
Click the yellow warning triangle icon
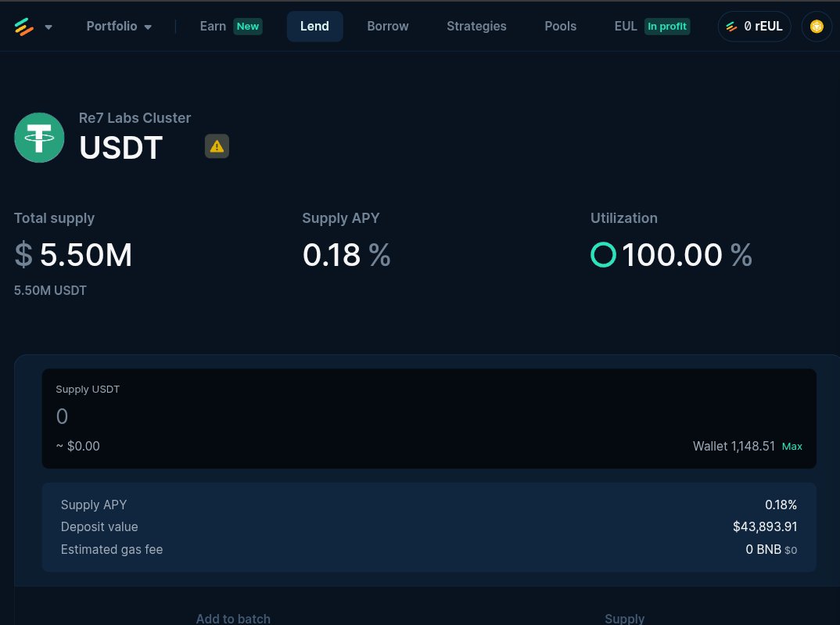click(217, 146)
